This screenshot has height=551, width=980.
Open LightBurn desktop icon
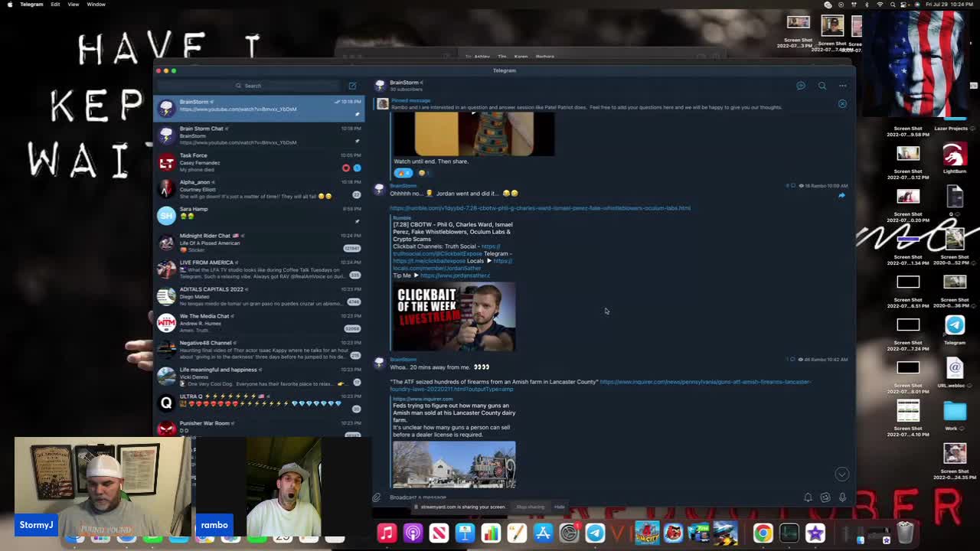954,157
